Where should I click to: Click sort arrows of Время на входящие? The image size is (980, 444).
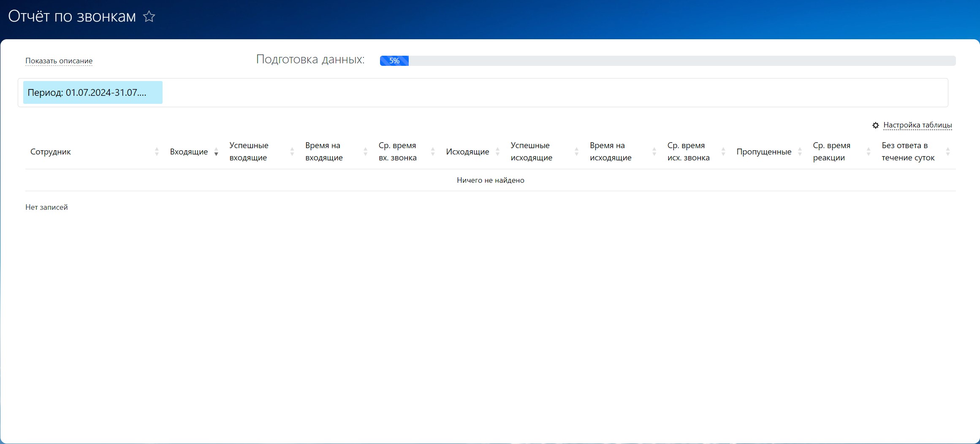click(x=365, y=152)
